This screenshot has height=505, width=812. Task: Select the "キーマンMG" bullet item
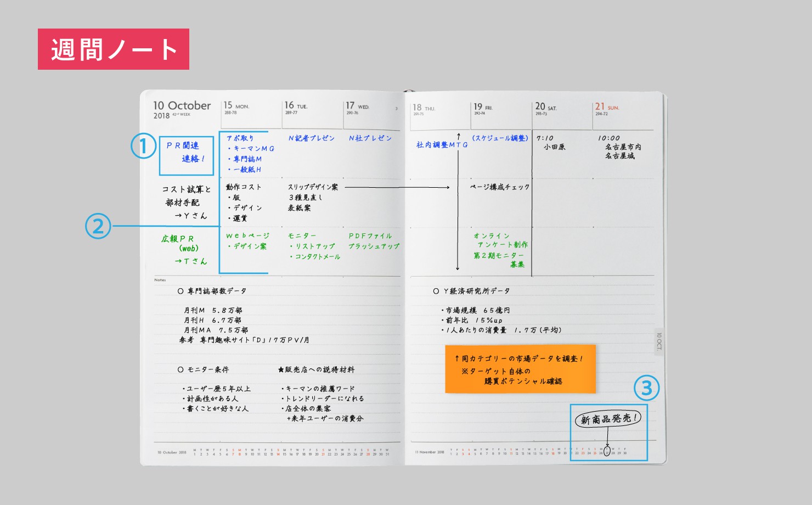[251, 149]
